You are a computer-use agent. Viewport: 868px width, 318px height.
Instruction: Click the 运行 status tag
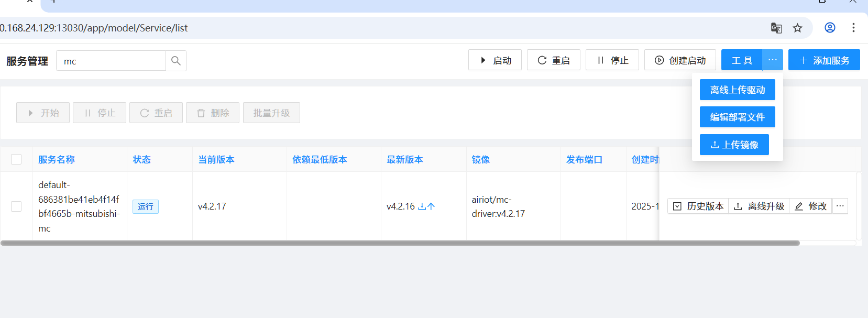click(145, 206)
